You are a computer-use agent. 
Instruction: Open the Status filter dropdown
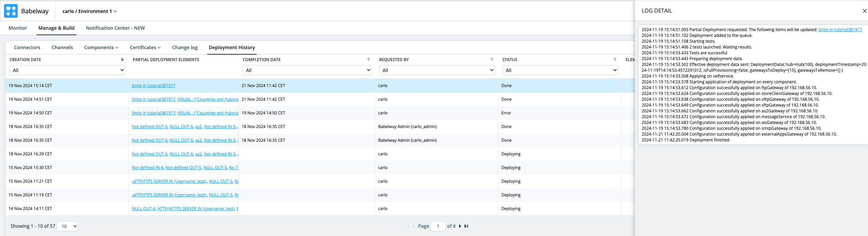pos(560,70)
